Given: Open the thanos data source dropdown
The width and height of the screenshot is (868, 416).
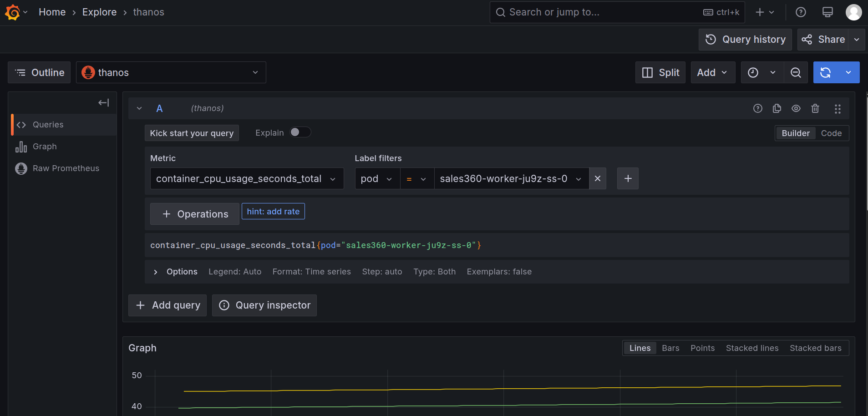Looking at the screenshot, I should (171, 73).
